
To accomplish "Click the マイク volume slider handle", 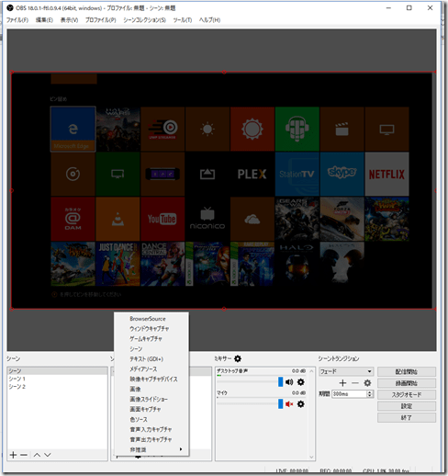I will [281, 404].
